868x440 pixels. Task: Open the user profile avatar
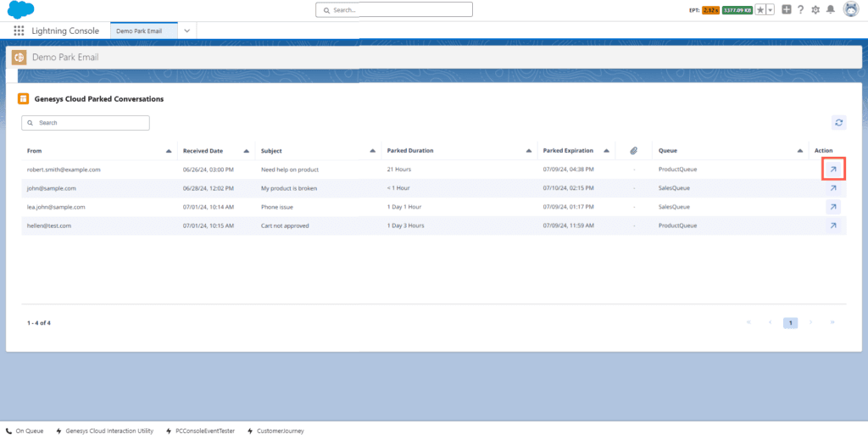tap(851, 9)
